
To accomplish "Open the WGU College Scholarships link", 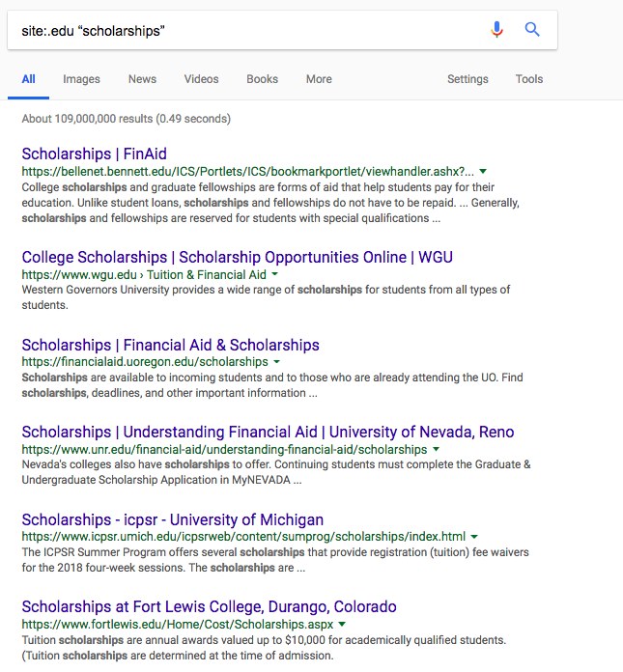I will (237, 257).
